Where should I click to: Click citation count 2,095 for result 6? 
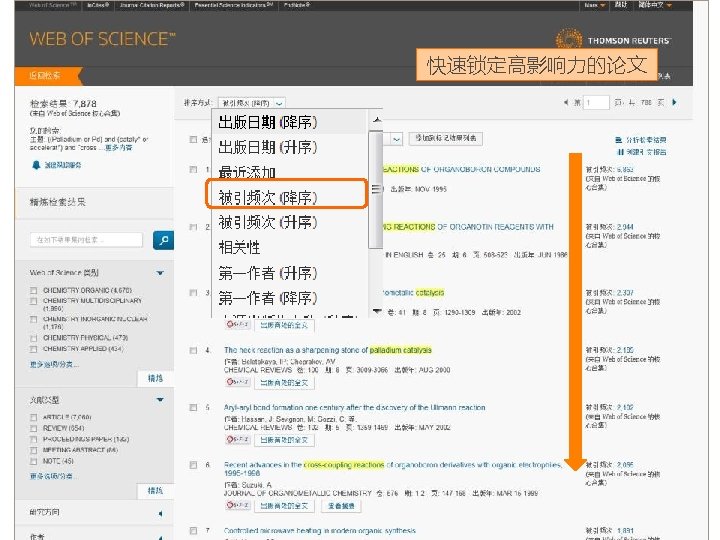tap(625, 465)
